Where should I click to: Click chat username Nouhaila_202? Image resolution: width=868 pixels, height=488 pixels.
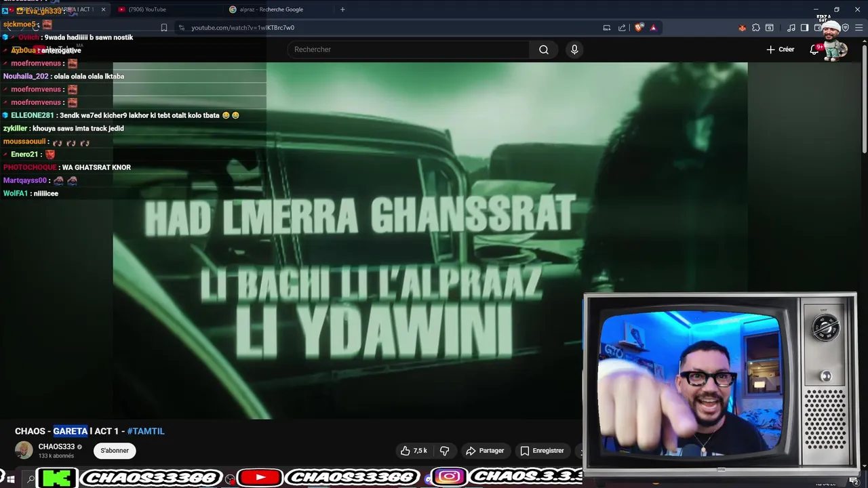(x=26, y=77)
